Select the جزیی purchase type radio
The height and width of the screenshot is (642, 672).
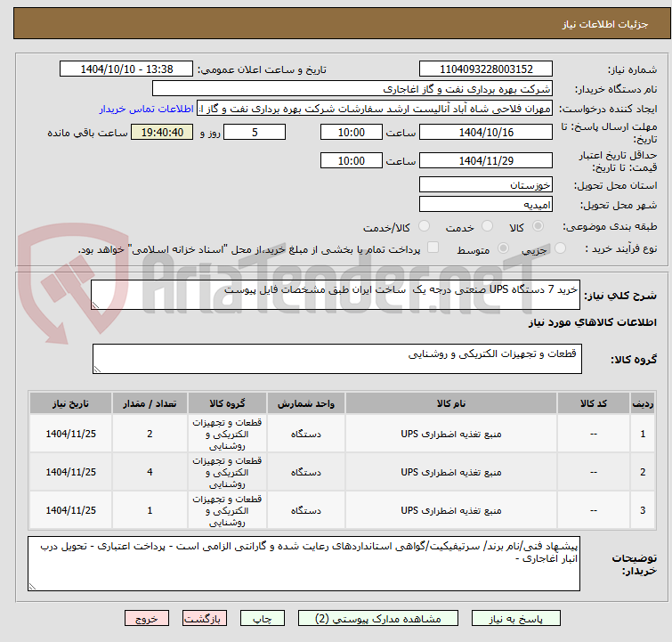click(560, 248)
